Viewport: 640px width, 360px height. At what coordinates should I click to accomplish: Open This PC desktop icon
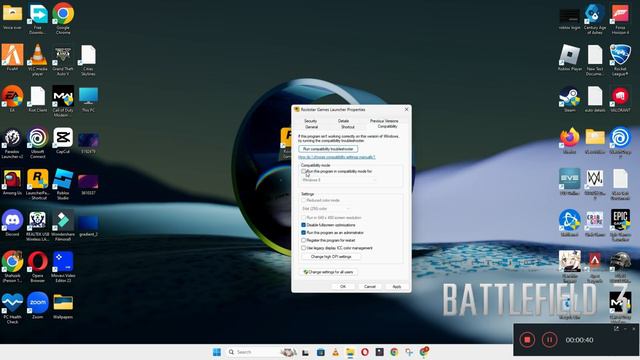click(88, 98)
